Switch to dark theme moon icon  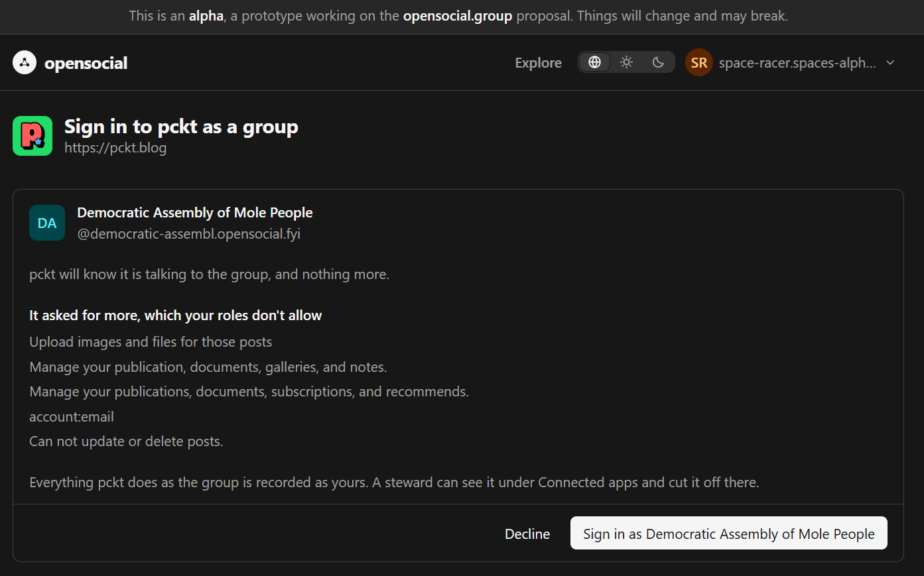pos(658,62)
